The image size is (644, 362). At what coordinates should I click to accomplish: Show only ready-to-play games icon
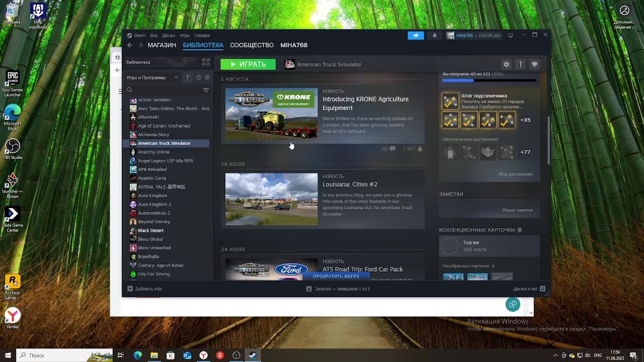207,77
